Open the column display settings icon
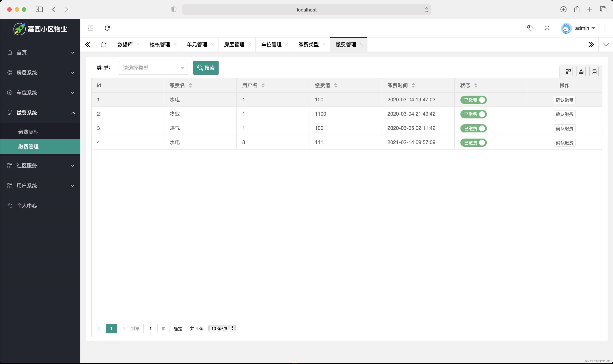613x364 pixels. [568, 71]
